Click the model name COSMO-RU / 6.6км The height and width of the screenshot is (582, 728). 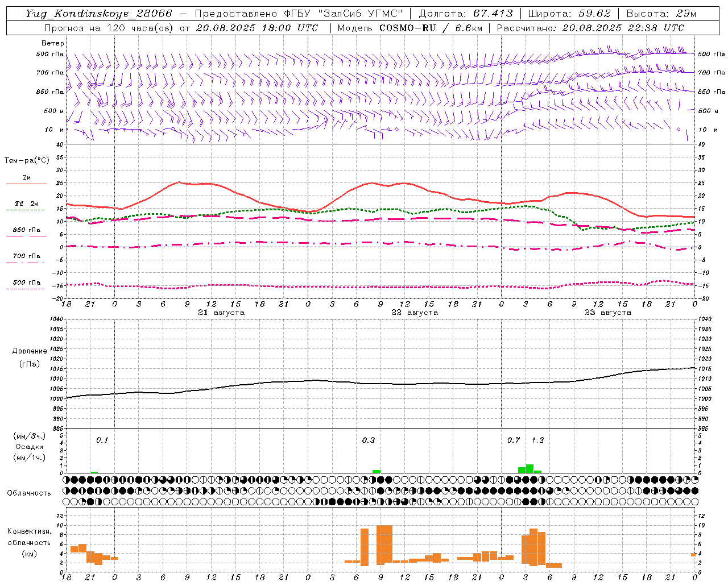point(431,28)
